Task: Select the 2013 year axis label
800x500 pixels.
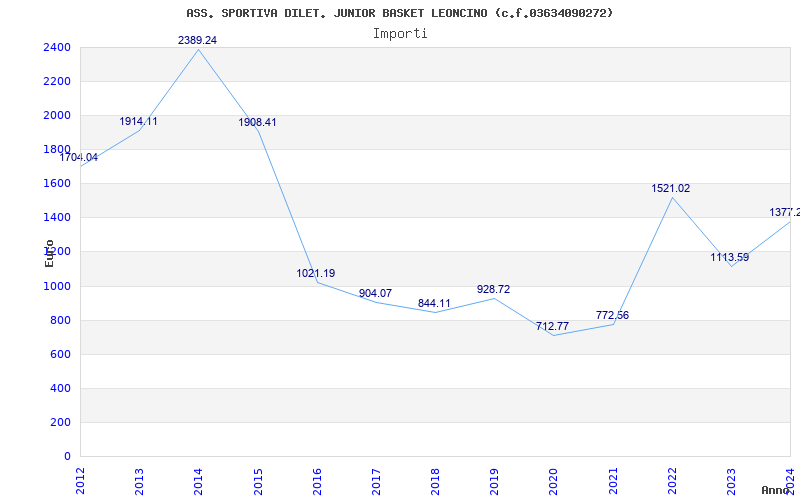Action: pos(139,482)
